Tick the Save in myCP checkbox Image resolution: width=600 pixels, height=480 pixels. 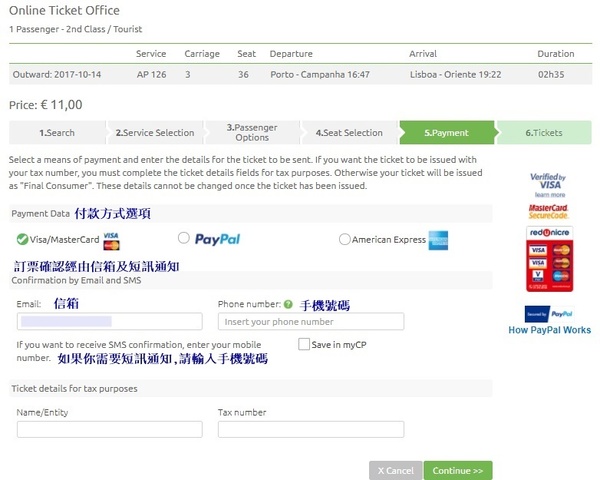coord(304,344)
